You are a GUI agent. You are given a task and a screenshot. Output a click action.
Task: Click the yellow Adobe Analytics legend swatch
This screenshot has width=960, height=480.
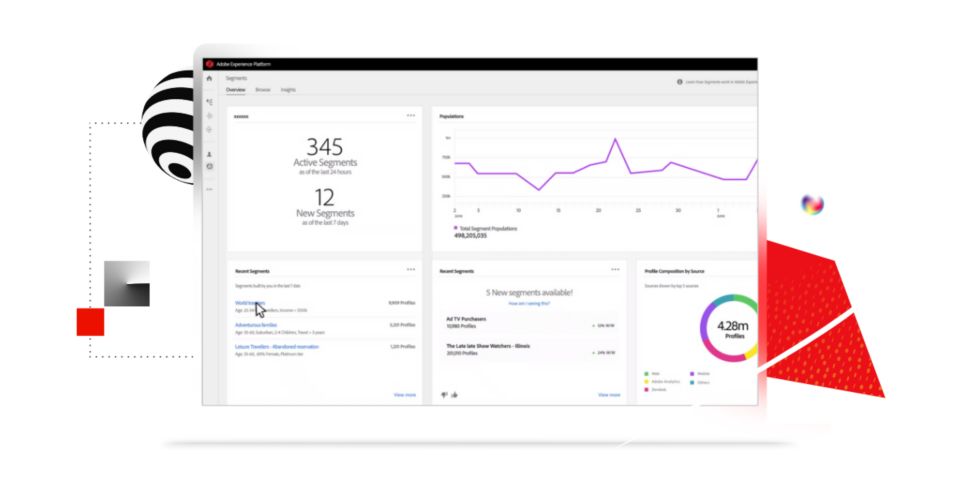(647, 381)
